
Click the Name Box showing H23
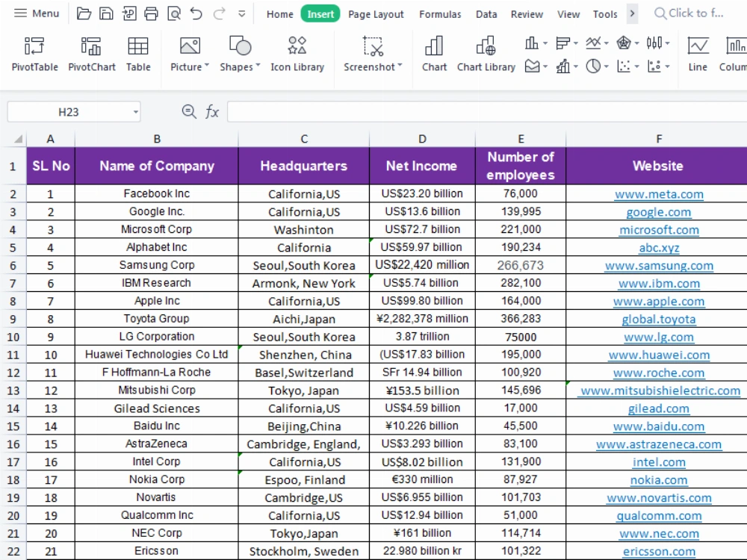click(69, 112)
